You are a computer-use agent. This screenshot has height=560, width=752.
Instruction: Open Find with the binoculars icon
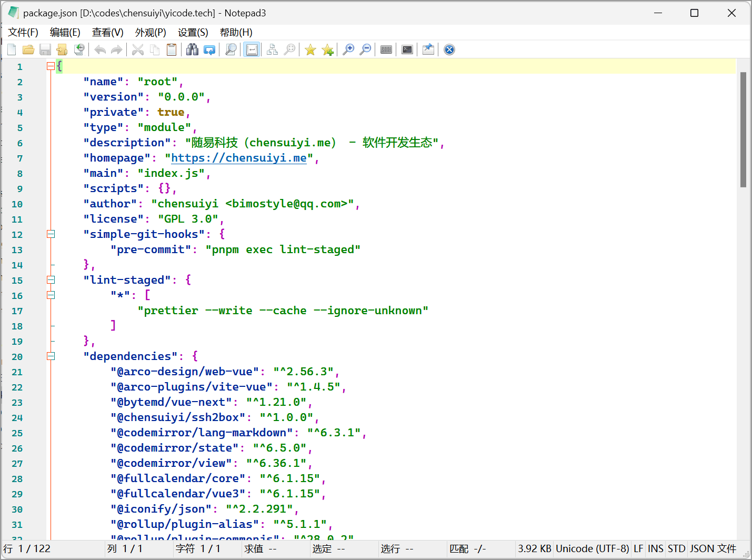tap(193, 49)
